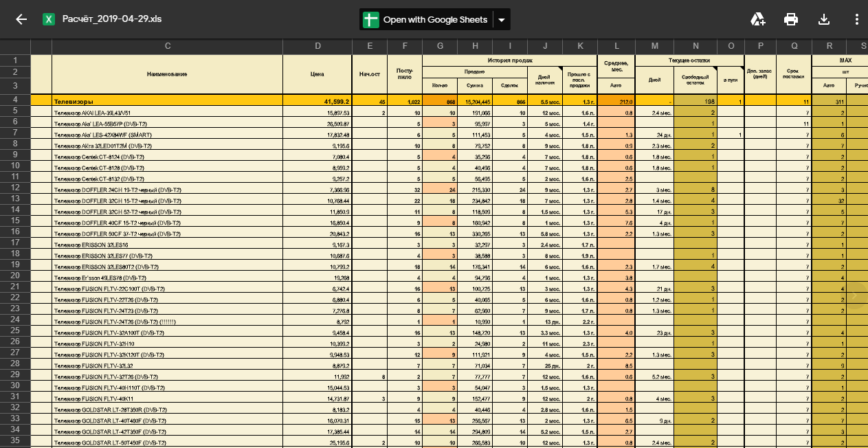Go to next file with right chevron
This screenshot has width=868, height=448.
[854, 295]
